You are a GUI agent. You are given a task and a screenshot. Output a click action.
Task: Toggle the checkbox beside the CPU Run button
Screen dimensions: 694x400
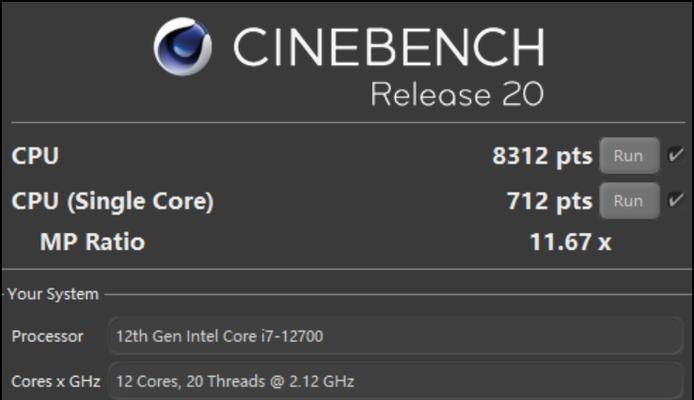pos(675,155)
